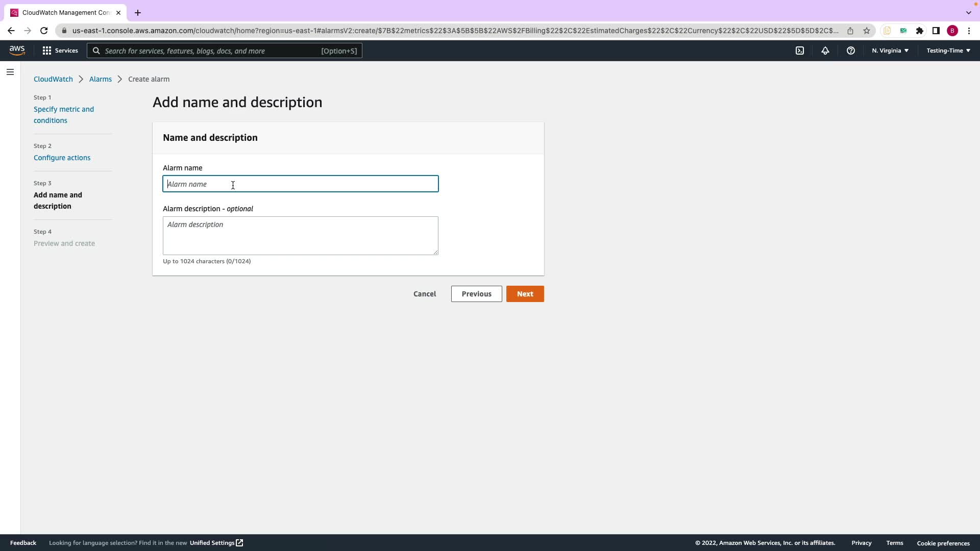980x551 pixels.
Task: Click into the Alarm description textarea
Action: 300,236
